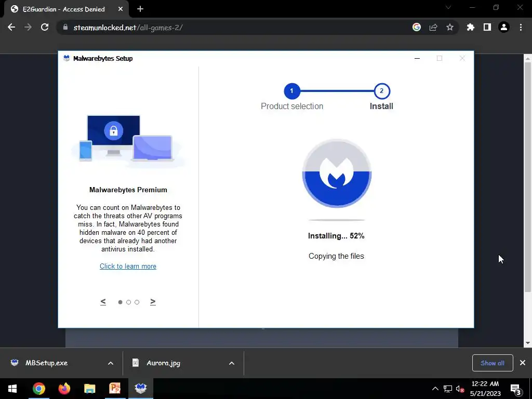Minimize the Malwarebytes Setup window
Viewport: 532px width, 399px height.
click(417, 58)
